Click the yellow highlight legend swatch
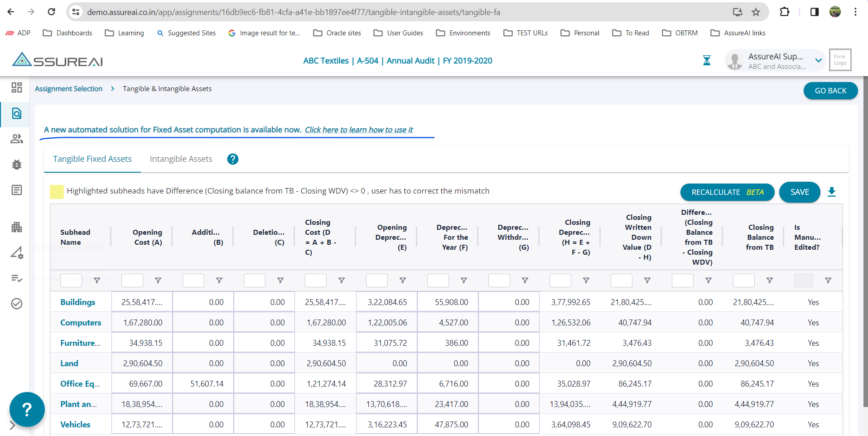The height and width of the screenshot is (436, 868). 57,192
